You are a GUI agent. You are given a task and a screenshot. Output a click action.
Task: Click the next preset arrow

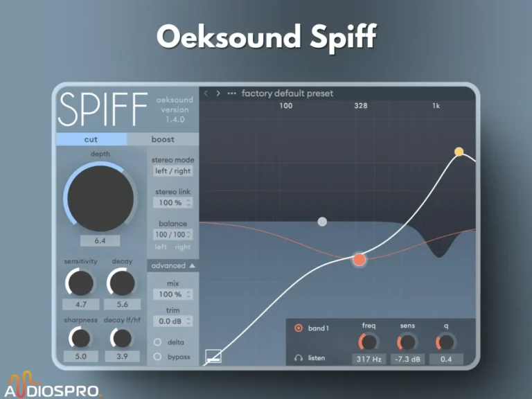(x=218, y=94)
